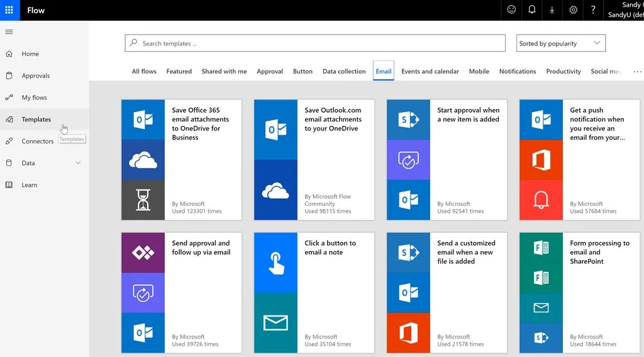The width and height of the screenshot is (644, 357).
Task: Click OneDrive cloud icon on Office 365 card
Action: pos(143,159)
